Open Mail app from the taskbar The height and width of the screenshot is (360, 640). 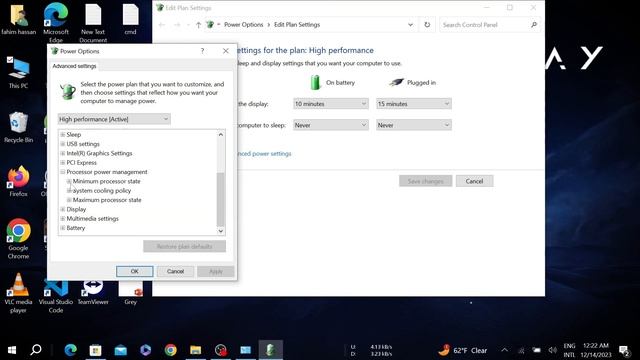point(120,350)
